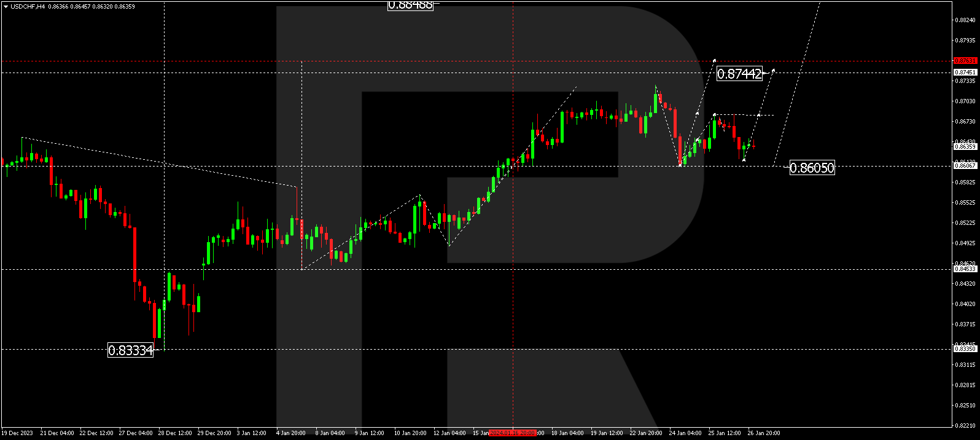Select the 0.86050 support price label
This screenshot has height=440, width=980.
point(812,168)
